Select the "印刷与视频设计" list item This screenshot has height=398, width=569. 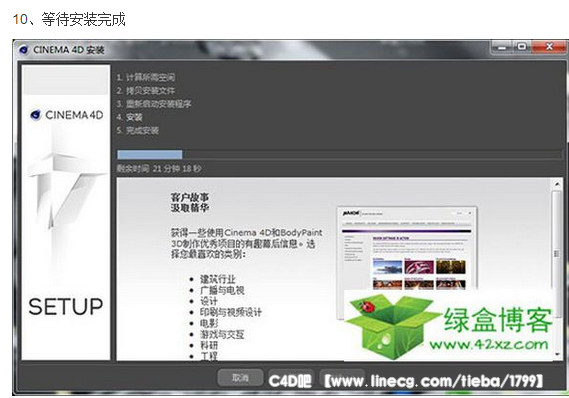[231, 312]
